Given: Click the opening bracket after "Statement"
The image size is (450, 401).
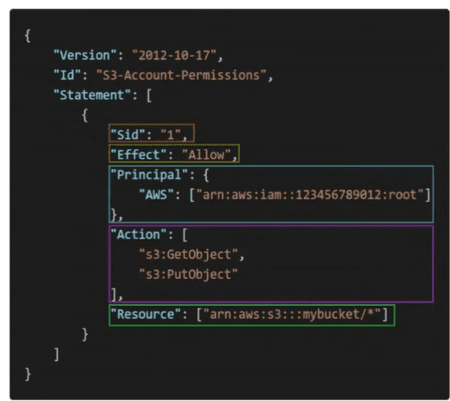Looking at the screenshot, I should 149,96.
